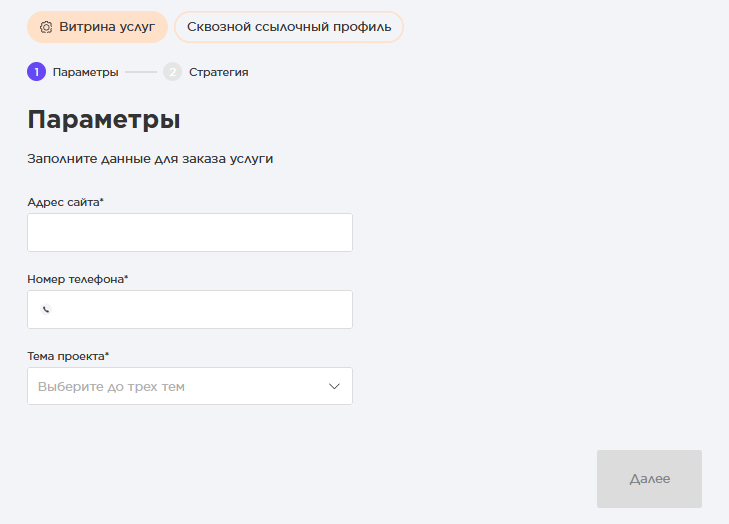Click into the Номер телефона field
The height and width of the screenshot is (524, 729).
click(200, 309)
